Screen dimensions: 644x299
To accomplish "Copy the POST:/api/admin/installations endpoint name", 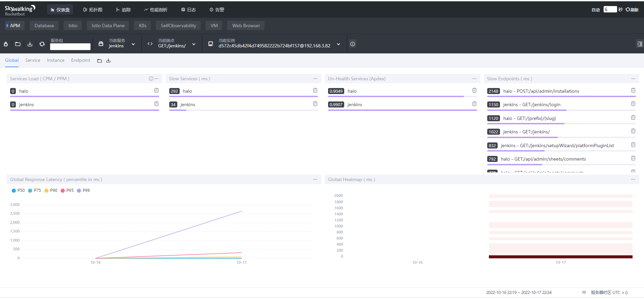I will (x=633, y=90).
